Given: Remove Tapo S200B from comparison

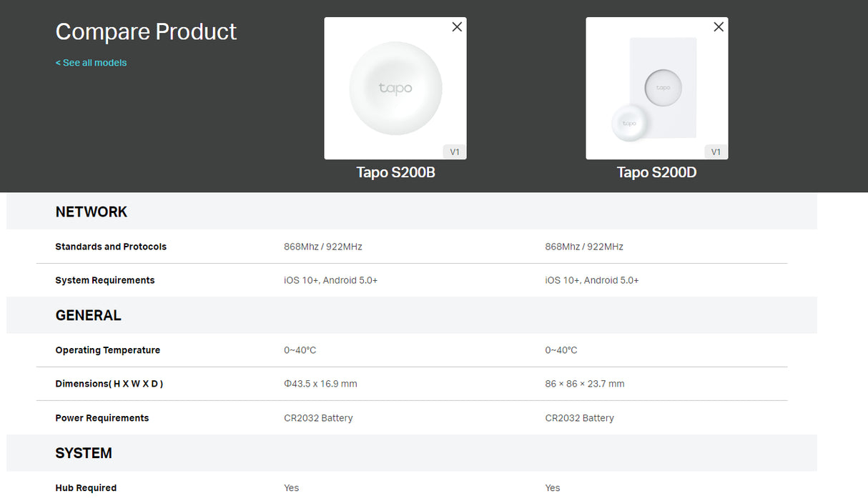Looking at the screenshot, I should click(457, 26).
